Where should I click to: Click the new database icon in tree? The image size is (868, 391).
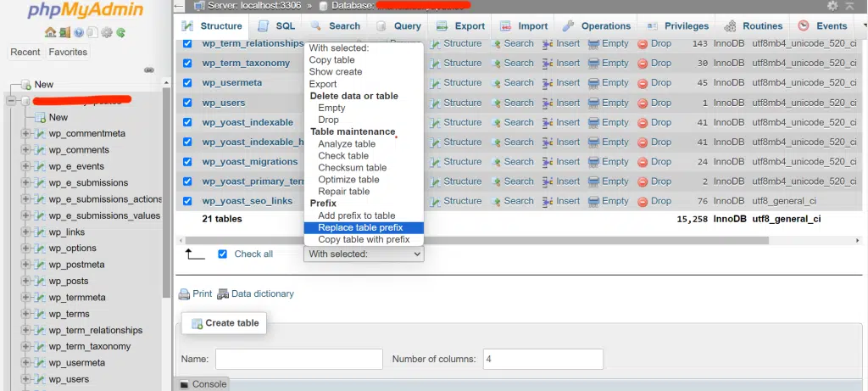point(26,85)
